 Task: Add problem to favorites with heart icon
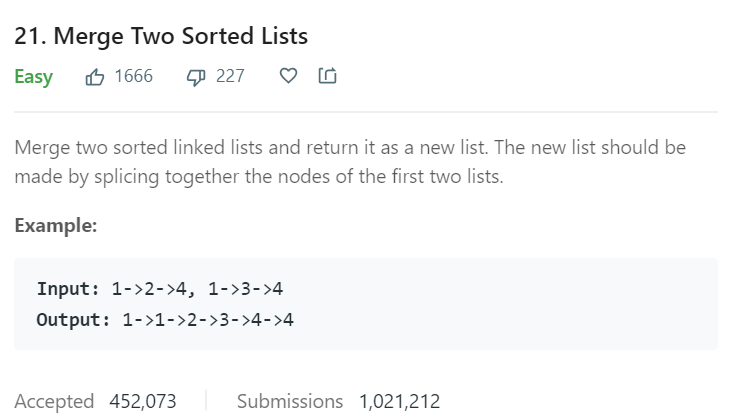(288, 75)
